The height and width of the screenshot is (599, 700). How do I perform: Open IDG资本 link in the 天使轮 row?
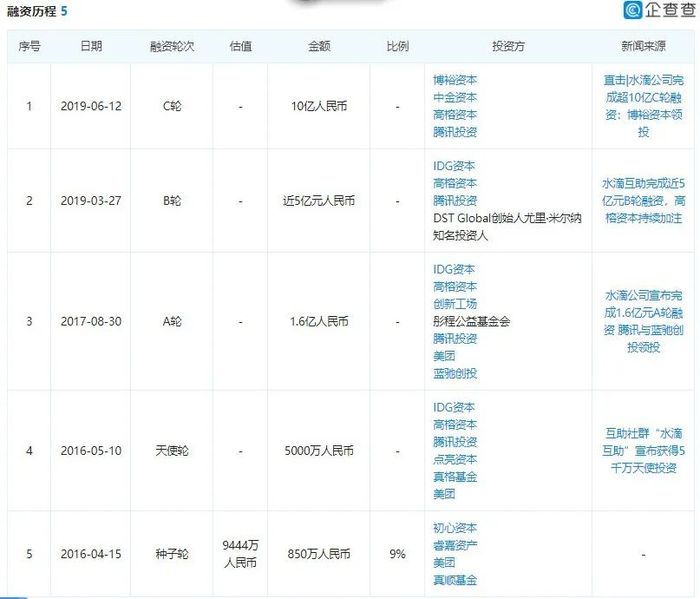[454, 408]
